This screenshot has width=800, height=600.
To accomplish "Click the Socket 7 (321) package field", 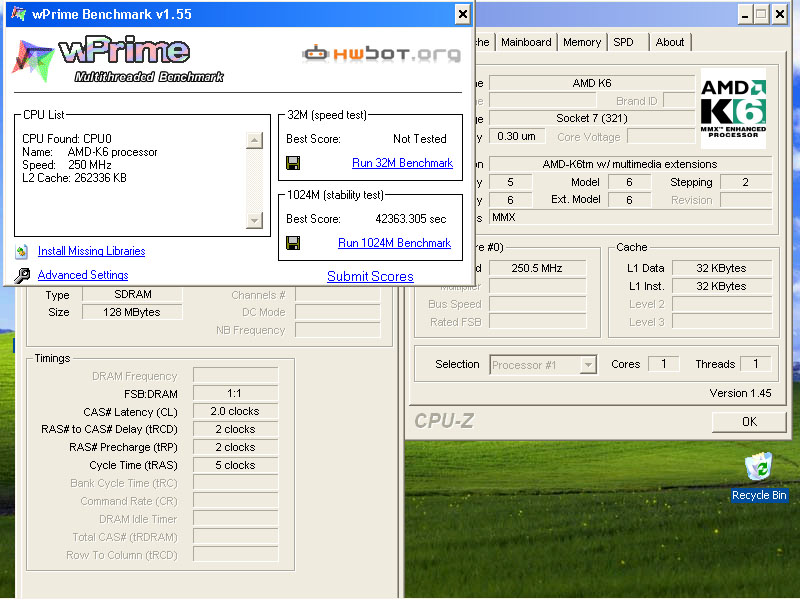I will (x=592, y=118).
